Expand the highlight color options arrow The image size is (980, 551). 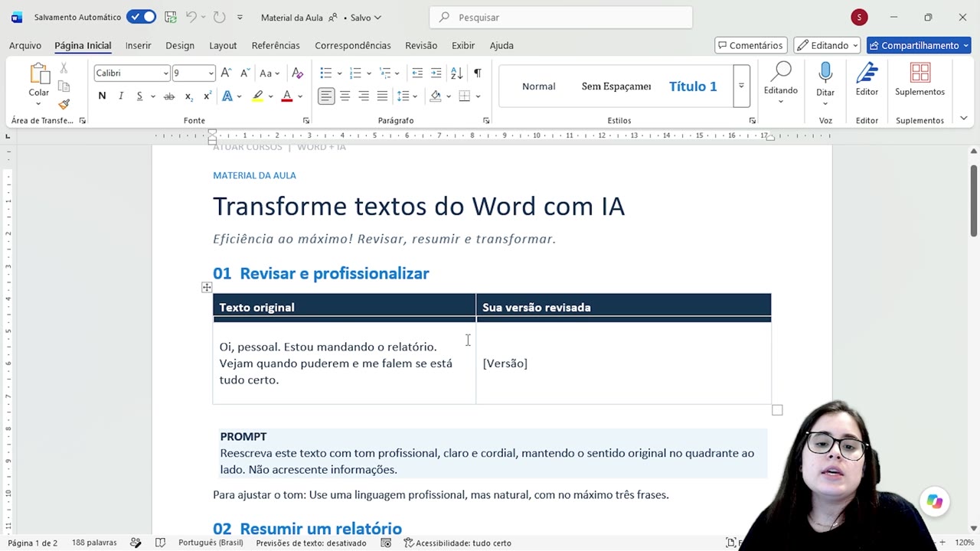tap(272, 96)
